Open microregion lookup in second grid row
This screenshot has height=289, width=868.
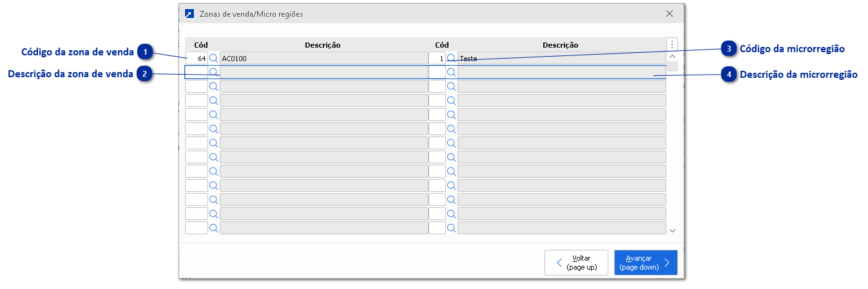[451, 72]
